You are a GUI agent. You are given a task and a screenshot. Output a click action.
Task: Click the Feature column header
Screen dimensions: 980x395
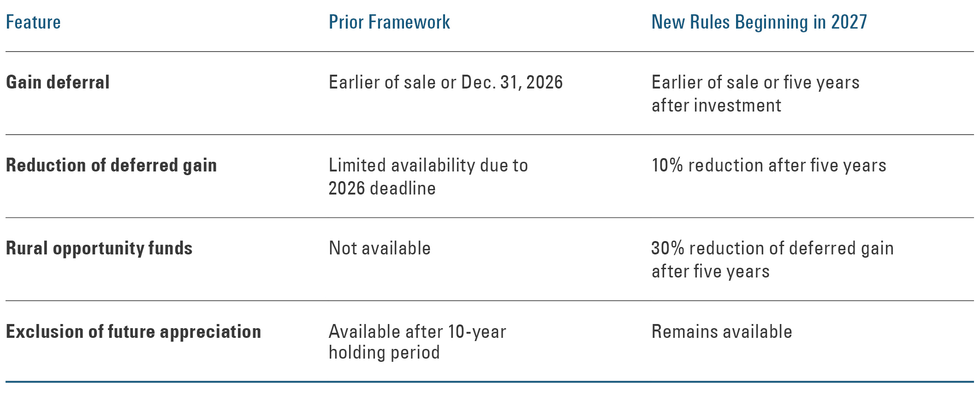pos(33,22)
